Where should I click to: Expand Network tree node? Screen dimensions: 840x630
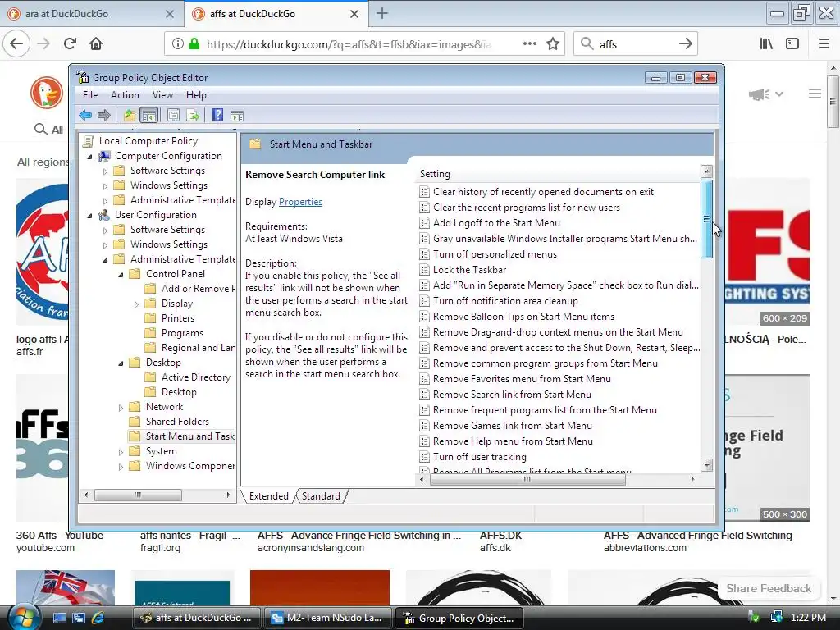[121, 408]
